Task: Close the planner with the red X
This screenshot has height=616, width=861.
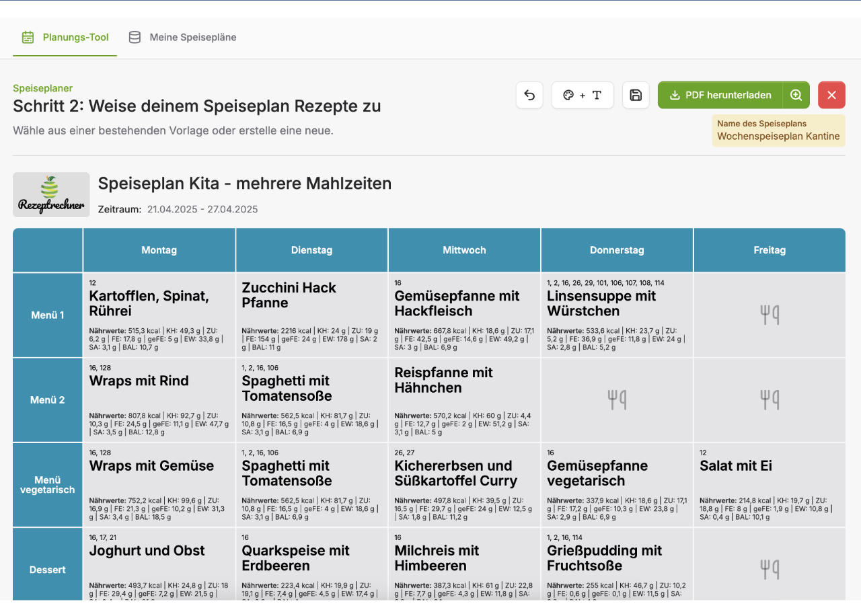Action: coord(831,95)
